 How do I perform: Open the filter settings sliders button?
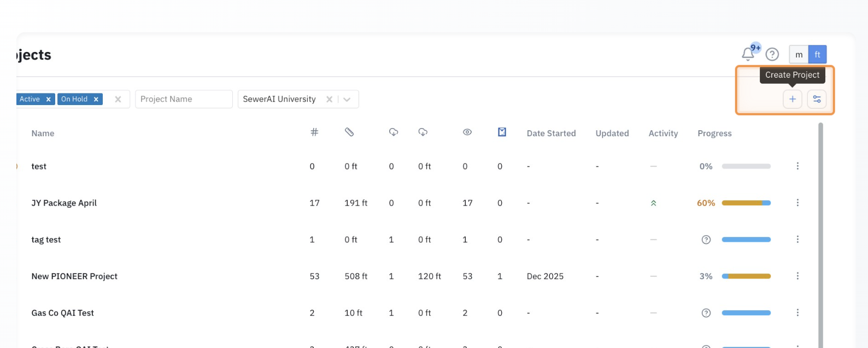[x=817, y=99]
